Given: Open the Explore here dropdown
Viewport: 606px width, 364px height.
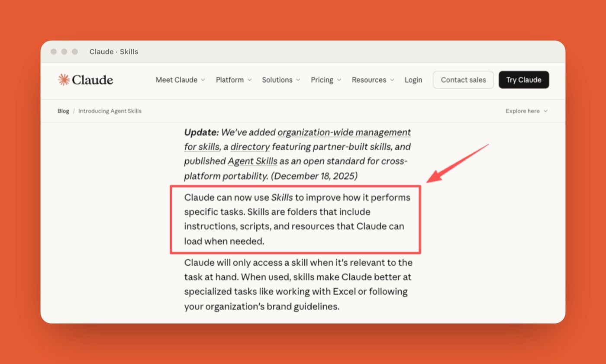Looking at the screenshot, I should pyautogui.click(x=526, y=111).
